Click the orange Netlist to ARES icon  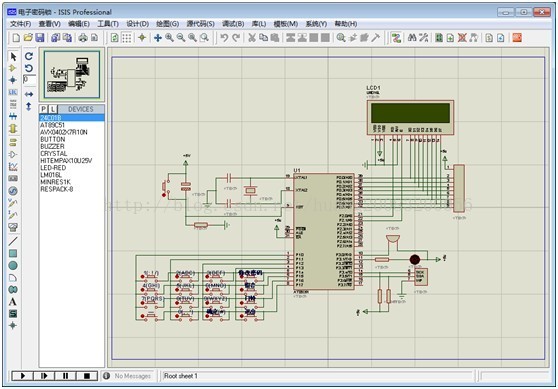coord(517,38)
